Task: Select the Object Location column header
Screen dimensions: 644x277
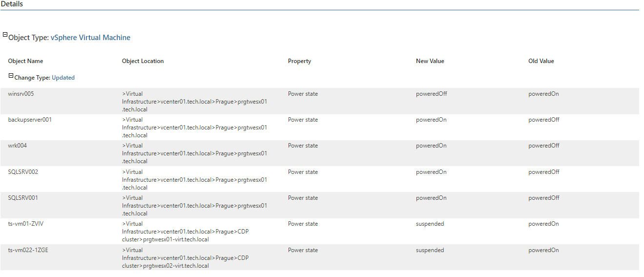Action: pyautogui.click(x=143, y=61)
